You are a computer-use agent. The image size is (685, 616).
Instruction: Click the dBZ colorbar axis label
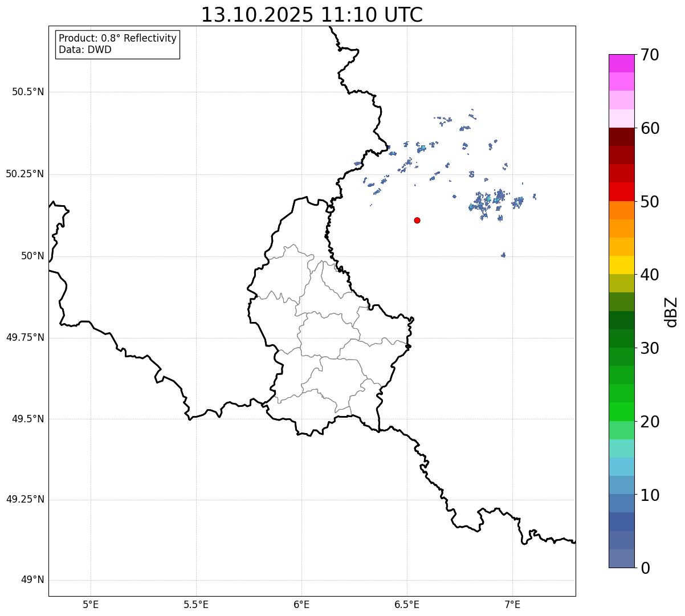pyautogui.click(x=671, y=312)
